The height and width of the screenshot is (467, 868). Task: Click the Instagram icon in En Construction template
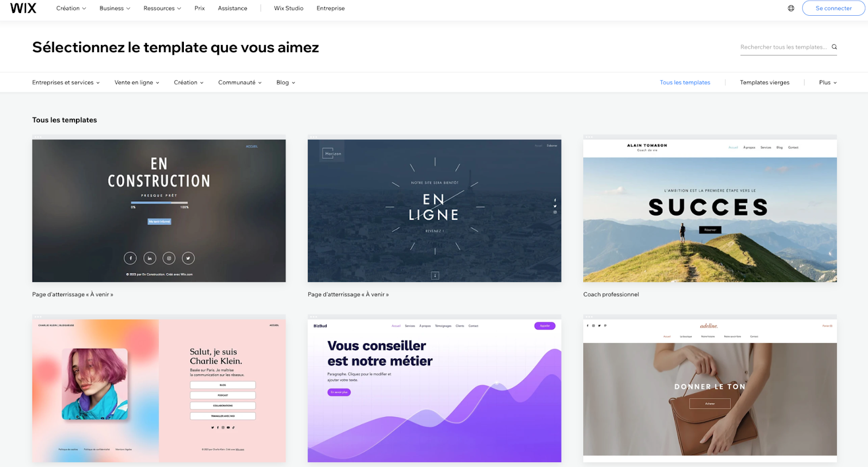[x=169, y=258]
